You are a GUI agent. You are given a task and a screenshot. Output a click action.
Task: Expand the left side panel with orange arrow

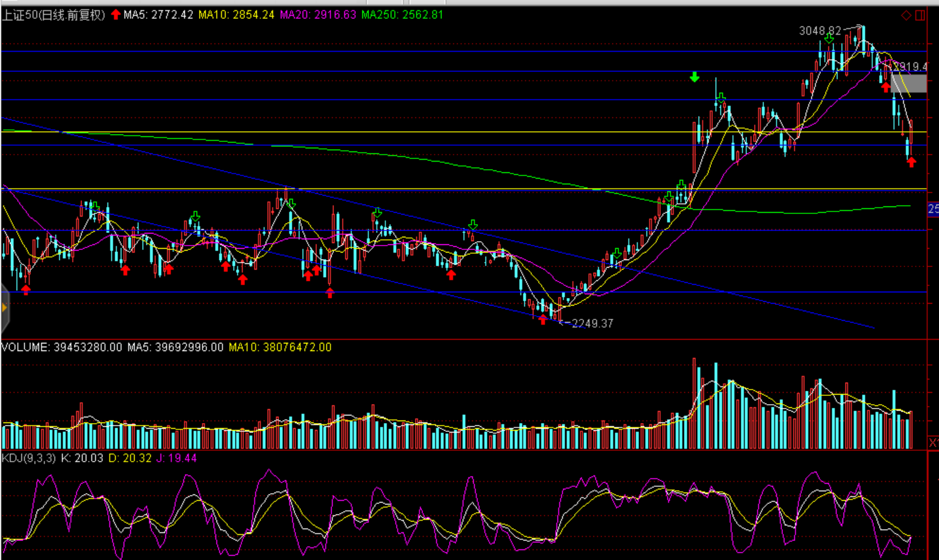coord(4,308)
